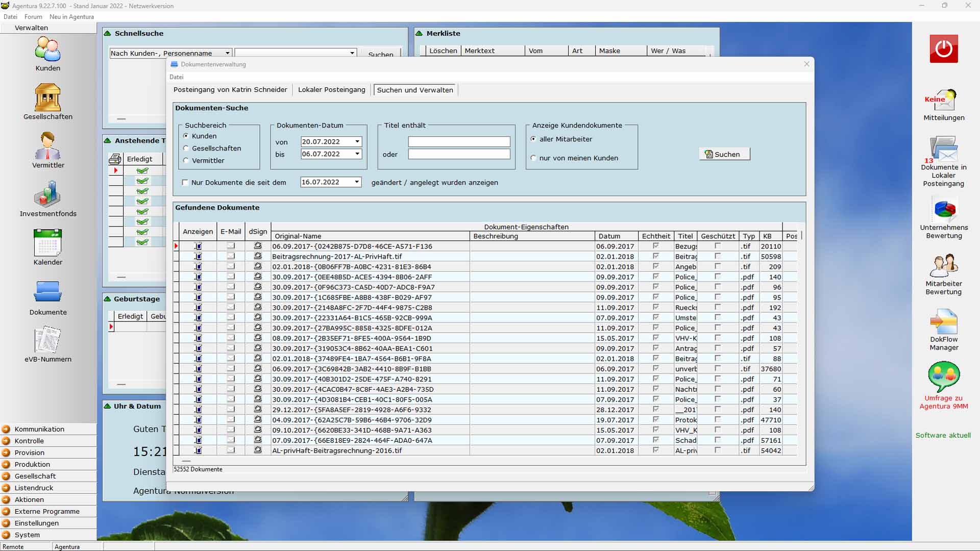Select 'nur von meinen Kunden' option
The height and width of the screenshot is (551, 980).
click(x=533, y=158)
